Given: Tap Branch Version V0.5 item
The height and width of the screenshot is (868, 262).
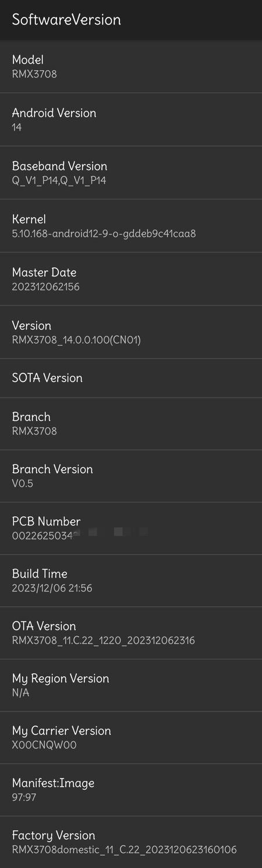Looking at the screenshot, I should (x=131, y=476).
